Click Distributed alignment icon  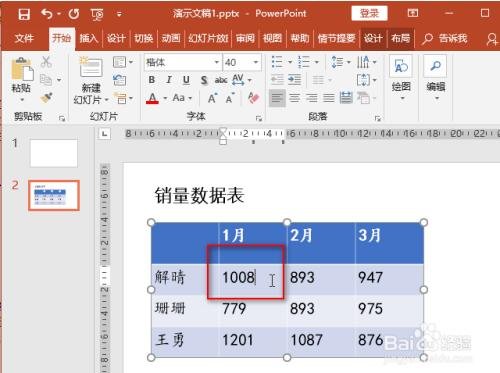click(346, 98)
